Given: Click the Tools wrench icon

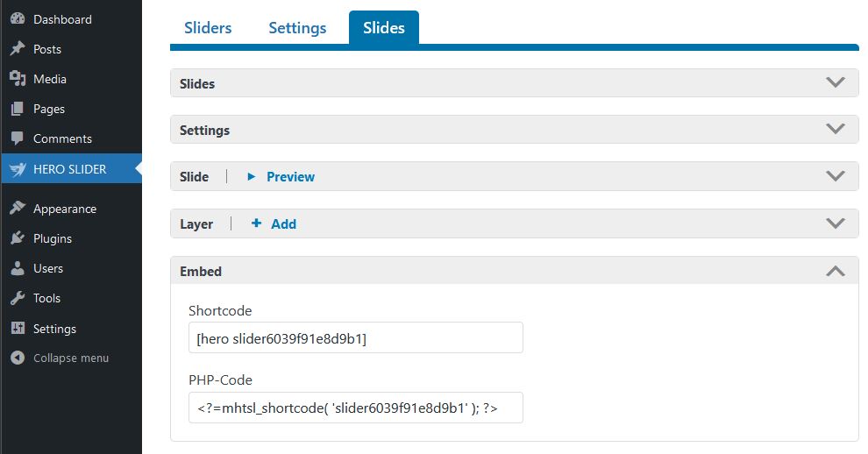Looking at the screenshot, I should 18,298.
